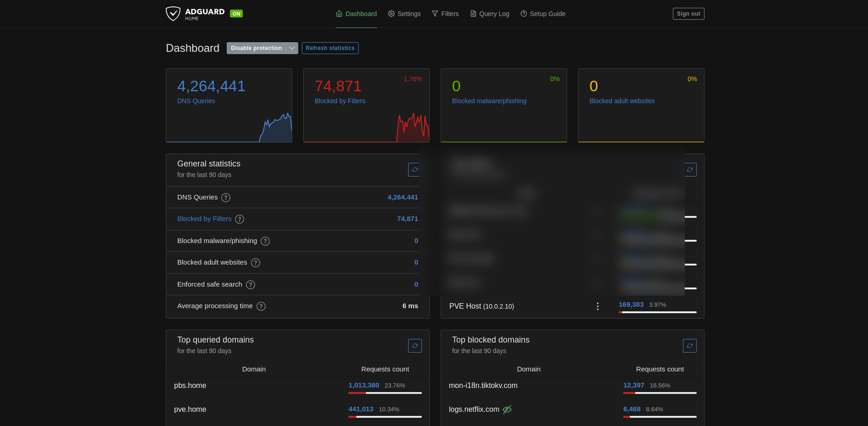This screenshot has width=868, height=426.
Task: Go to the Query Log tab
Action: (x=490, y=14)
